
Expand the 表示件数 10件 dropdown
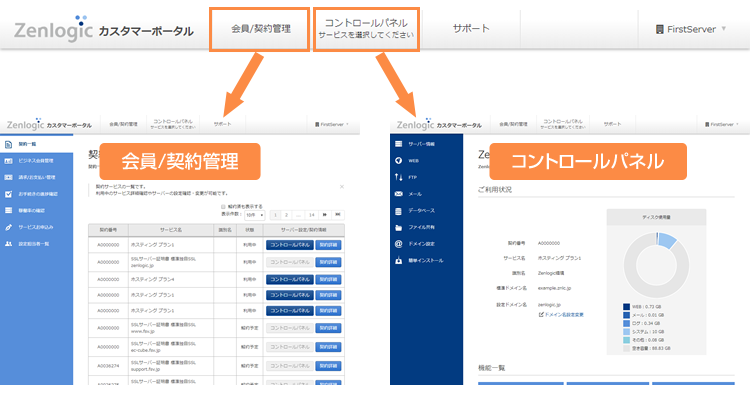[x=256, y=215]
